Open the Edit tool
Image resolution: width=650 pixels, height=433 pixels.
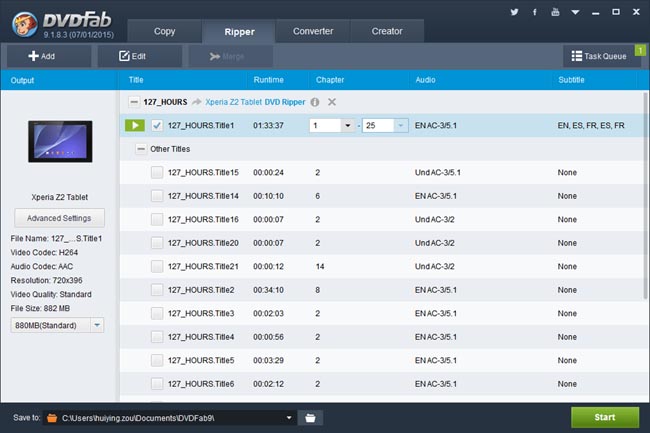pyautogui.click(x=140, y=56)
